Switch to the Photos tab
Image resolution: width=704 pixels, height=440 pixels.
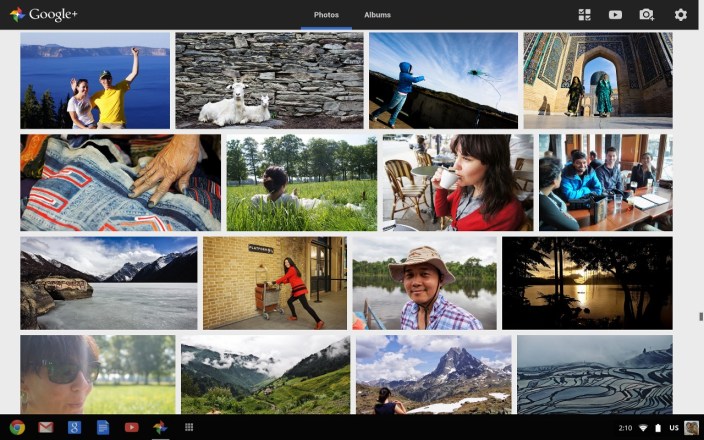click(x=326, y=15)
